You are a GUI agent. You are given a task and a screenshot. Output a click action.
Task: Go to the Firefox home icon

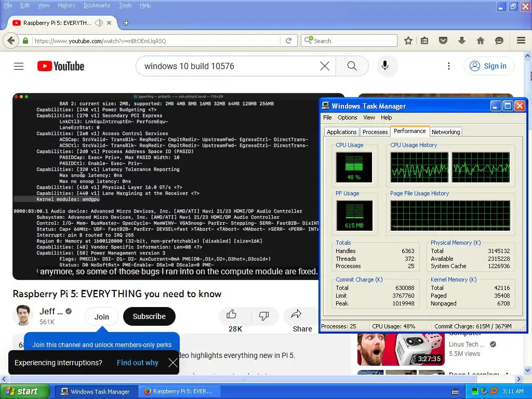tap(481, 41)
